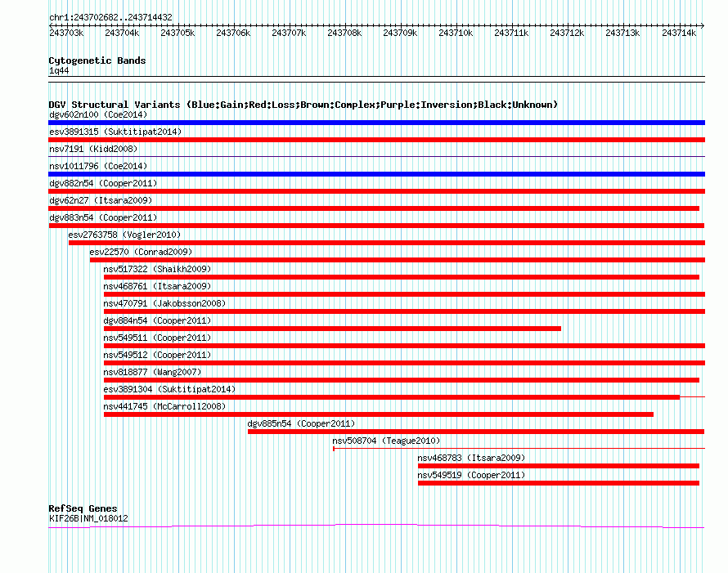Open the esv2763758 (Vogler2010) label
This screenshot has width=728, height=573.
(x=124, y=235)
